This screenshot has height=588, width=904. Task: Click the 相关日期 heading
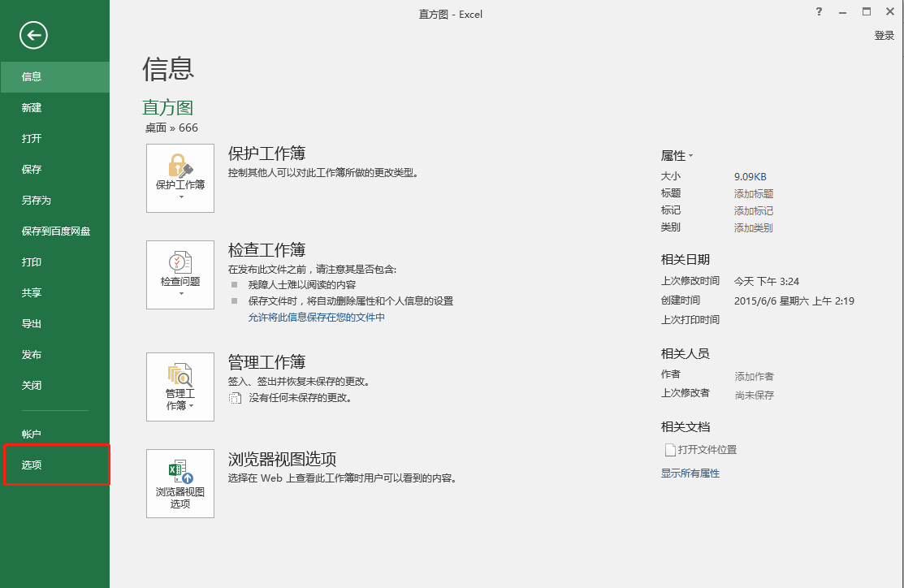685,259
